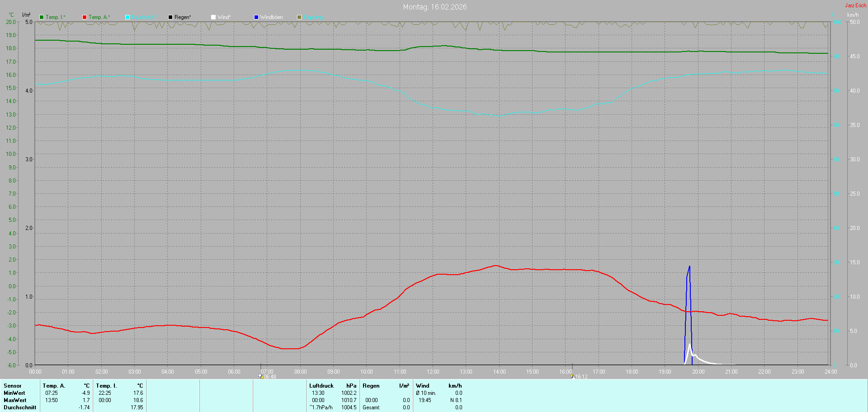Click the sunset icon at 16:12
868x412 pixels.
572,376
